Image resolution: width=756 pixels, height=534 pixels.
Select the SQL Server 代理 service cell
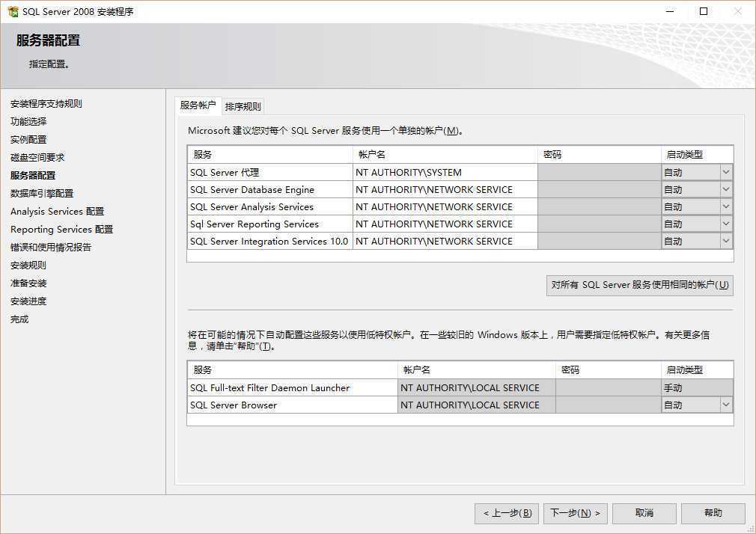[270, 172]
